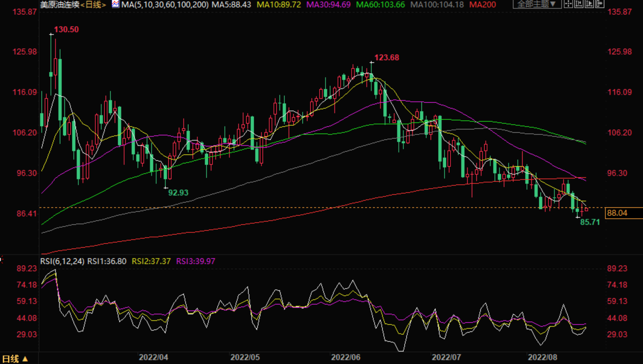Click the right RSI axis 89.23 label

(x=617, y=269)
